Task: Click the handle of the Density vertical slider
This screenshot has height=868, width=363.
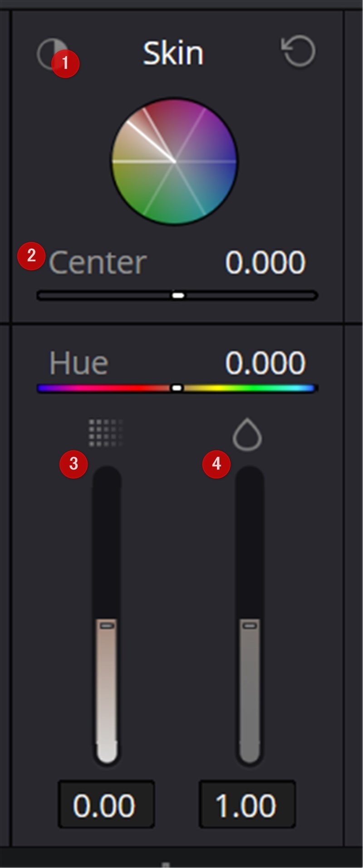Action: 107,625
